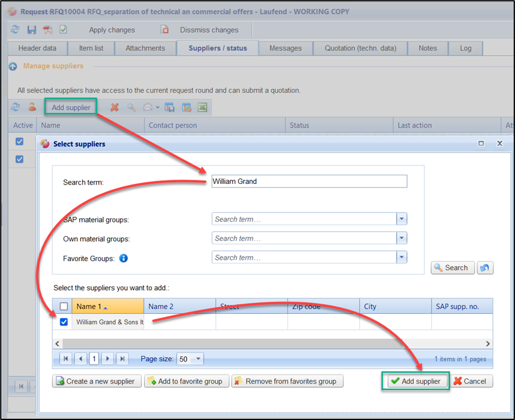Expand the Own material groups dropdown
Screen dimensions: 515x420
[402, 239]
